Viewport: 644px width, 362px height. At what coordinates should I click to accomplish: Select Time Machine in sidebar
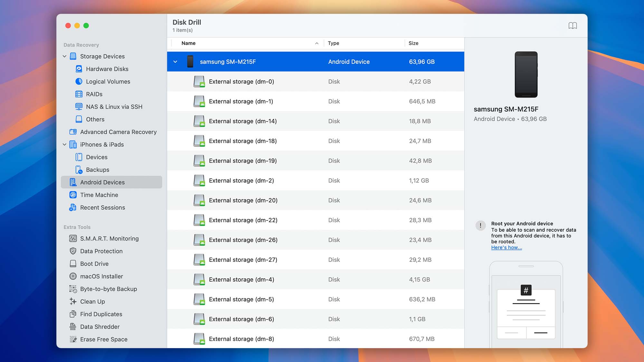click(x=111, y=195)
